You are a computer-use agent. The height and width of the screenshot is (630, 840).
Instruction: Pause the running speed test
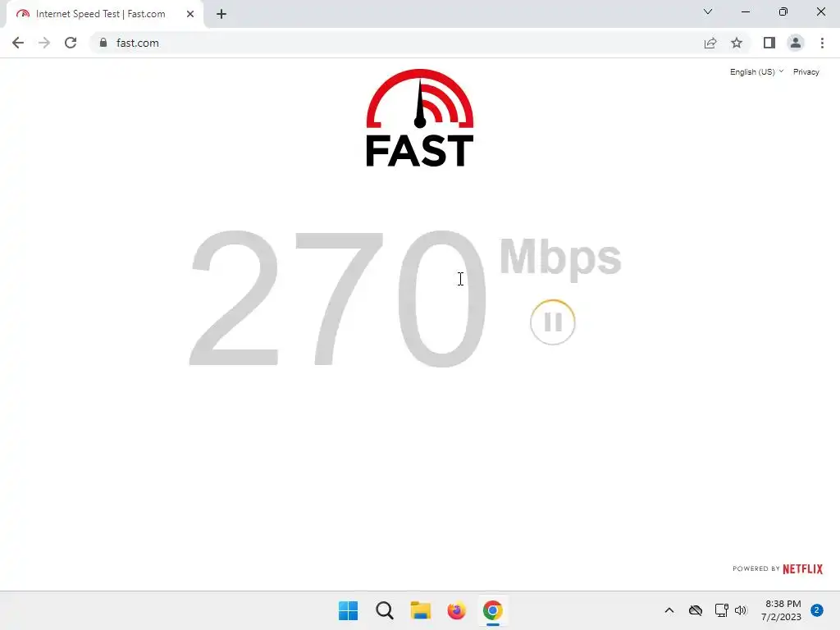tap(552, 322)
